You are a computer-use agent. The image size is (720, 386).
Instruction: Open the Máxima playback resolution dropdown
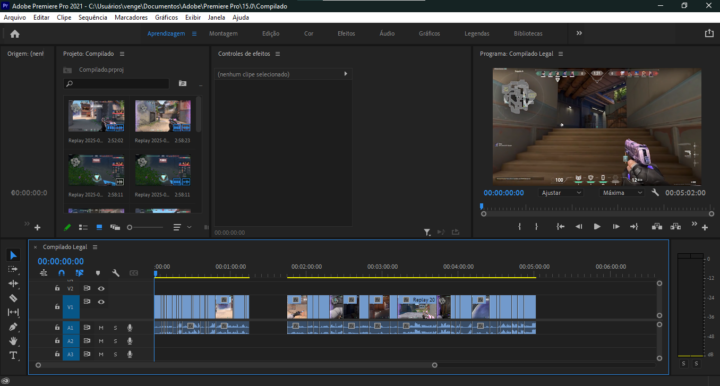click(622, 193)
